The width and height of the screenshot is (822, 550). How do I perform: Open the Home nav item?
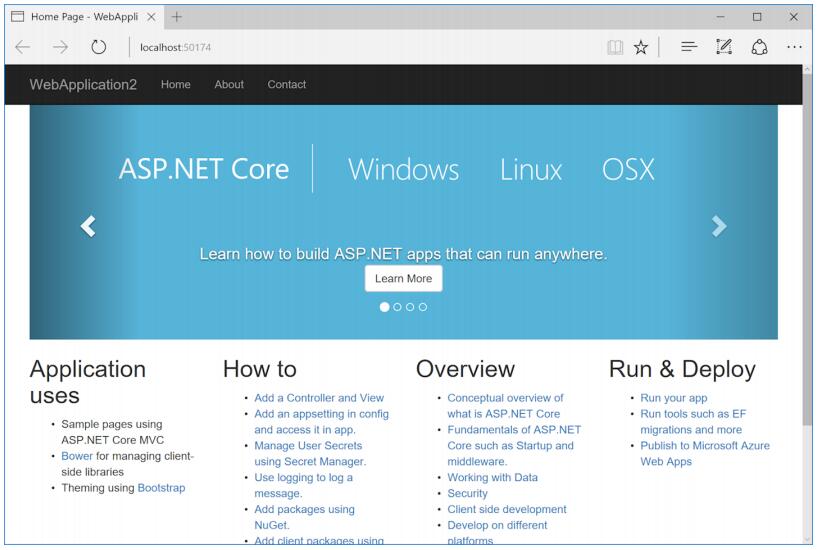click(x=176, y=84)
